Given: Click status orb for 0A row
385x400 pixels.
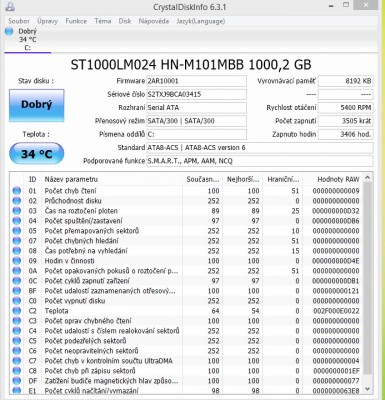Looking at the screenshot, I should (x=17, y=271).
